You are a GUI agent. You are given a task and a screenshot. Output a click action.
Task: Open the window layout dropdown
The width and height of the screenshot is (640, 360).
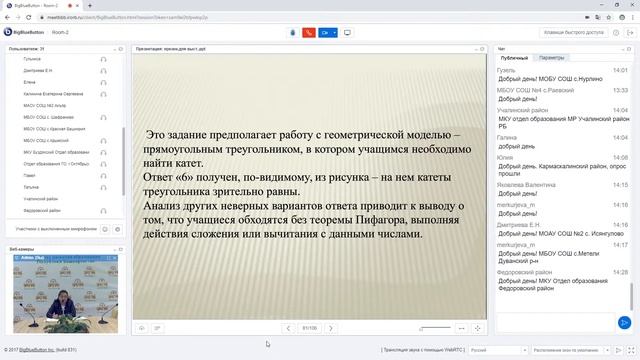click(571, 350)
